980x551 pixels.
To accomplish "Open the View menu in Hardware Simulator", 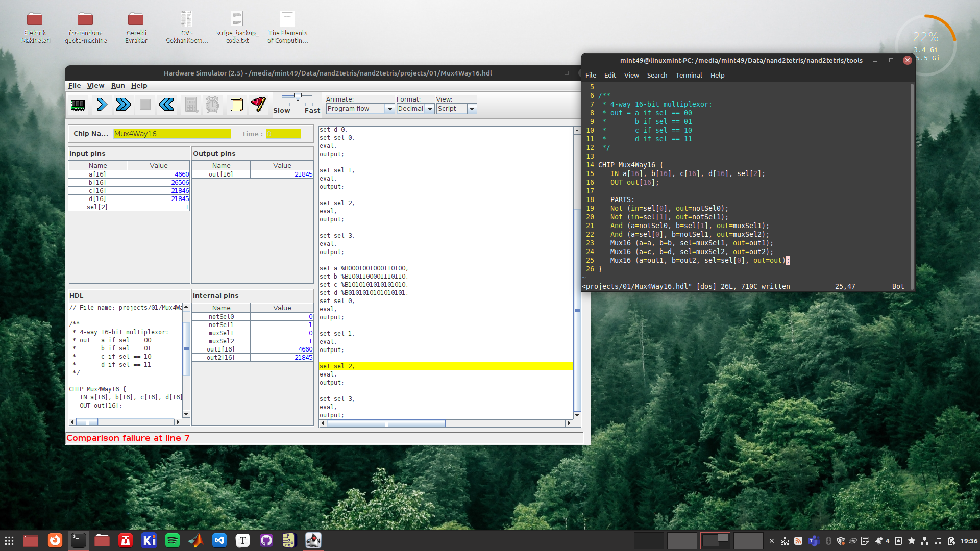I will click(95, 85).
